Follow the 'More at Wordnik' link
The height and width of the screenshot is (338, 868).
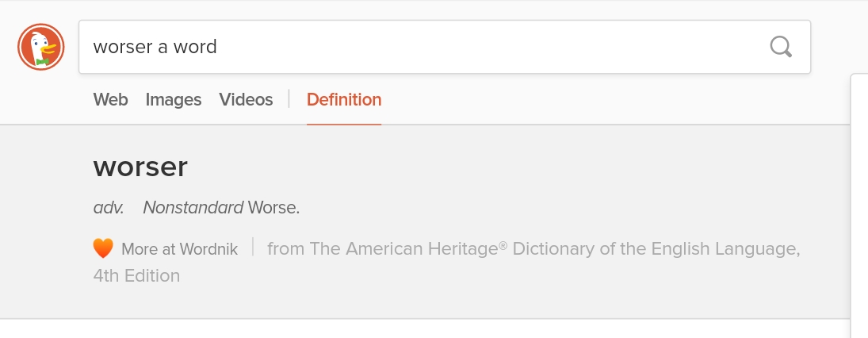coord(179,249)
